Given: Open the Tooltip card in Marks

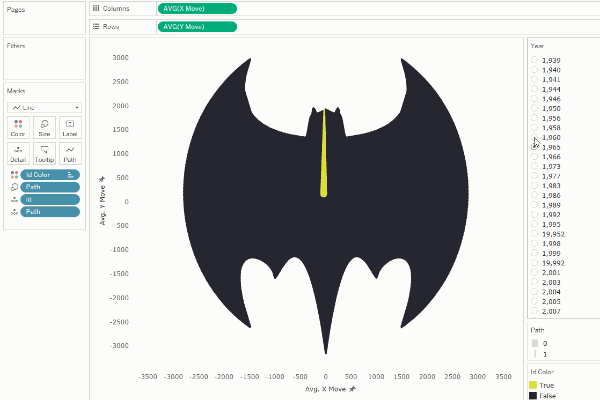Looking at the screenshot, I should point(44,153).
